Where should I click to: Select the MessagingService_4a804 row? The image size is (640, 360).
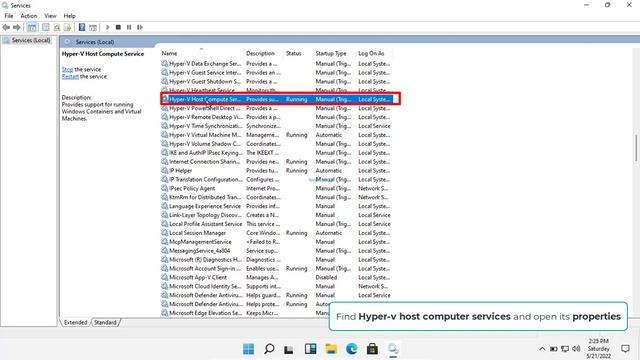click(276, 251)
